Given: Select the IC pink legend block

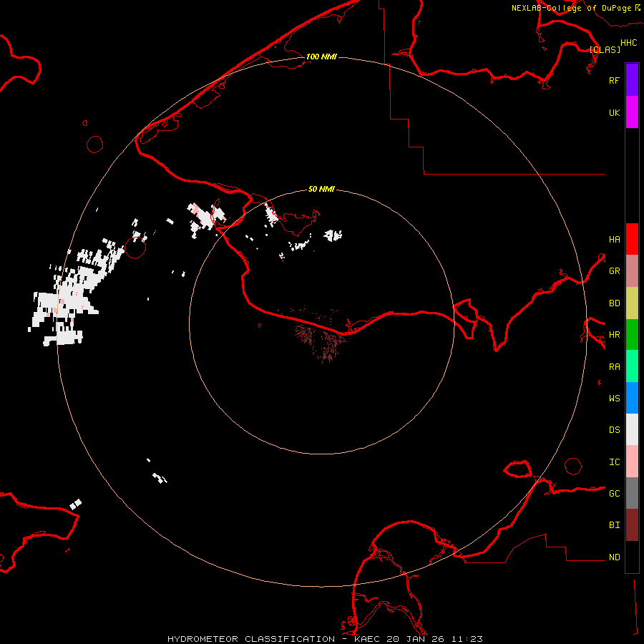Looking at the screenshot, I should 632,462.
